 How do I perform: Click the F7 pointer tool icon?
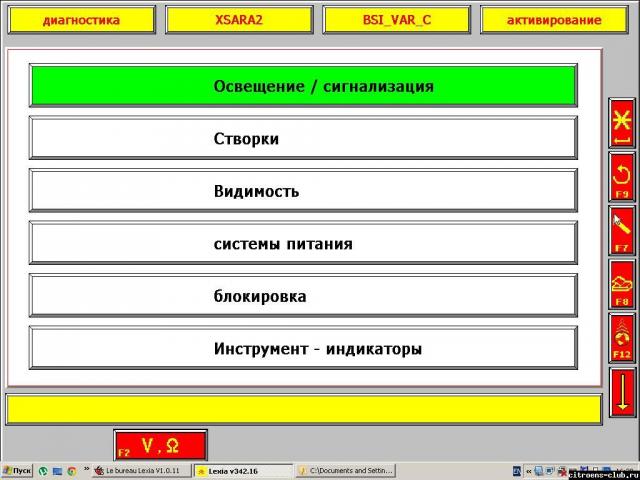[622, 231]
